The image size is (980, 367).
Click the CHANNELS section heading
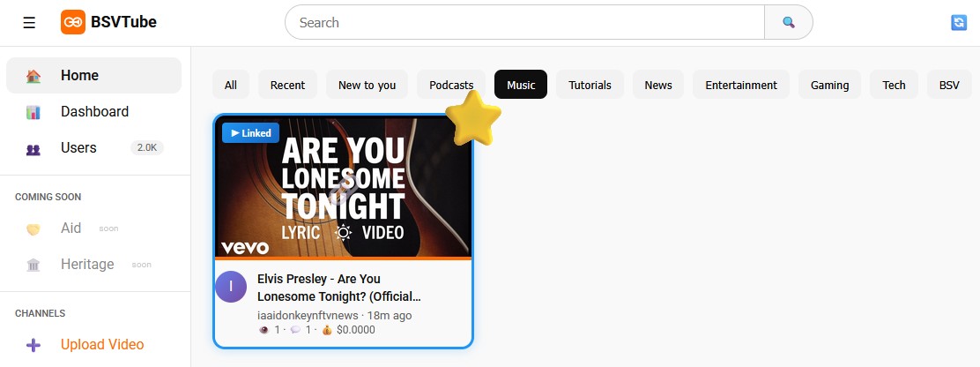point(40,313)
